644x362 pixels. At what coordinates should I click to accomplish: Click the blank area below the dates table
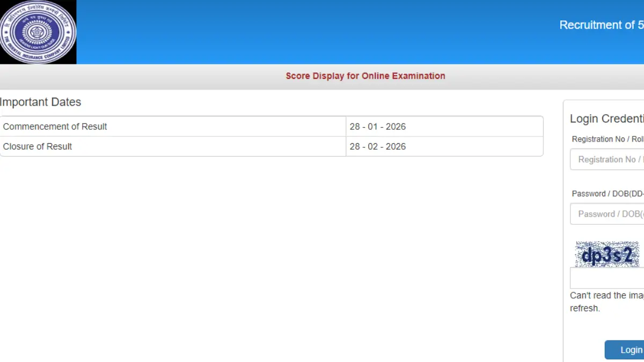268,257
